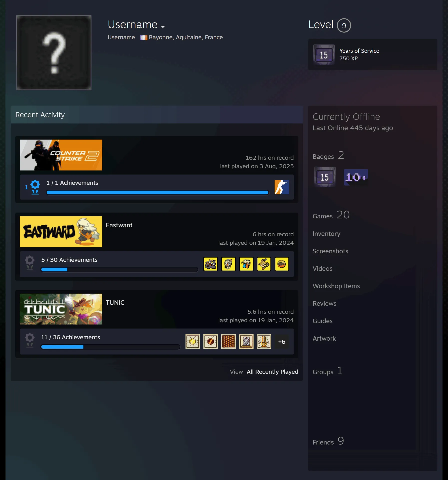Viewport: 448px width, 480px height.
Task: Open the Years of Service badge icon
Action: (324, 55)
